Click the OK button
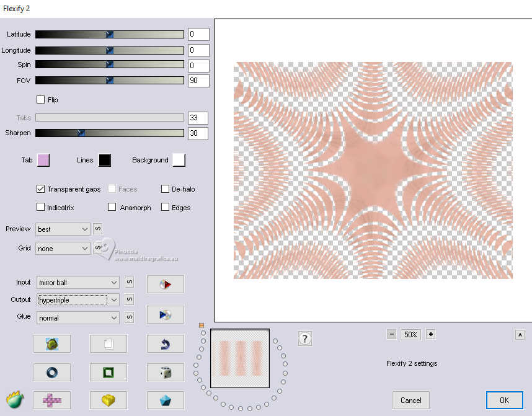The width and height of the screenshot is (532, 416). pyautogui.click(x=505, y=401)
